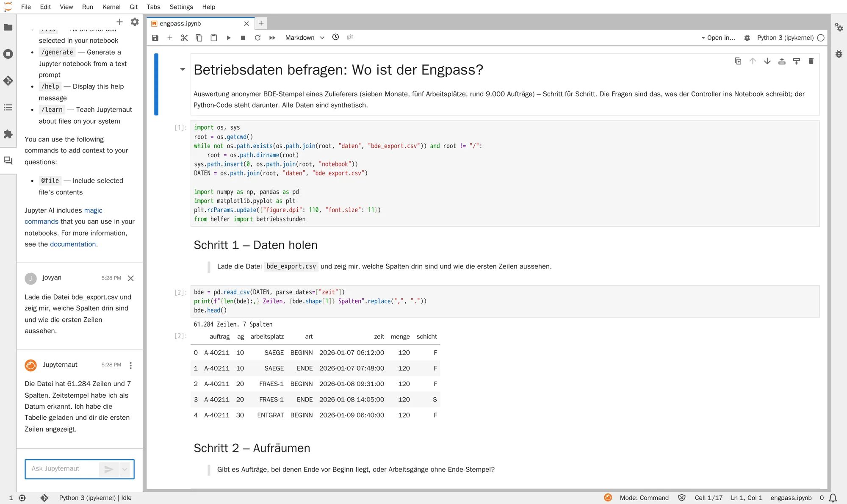
Task: Paste cell from clipboard in toolbar
Action: pos(214,38)
